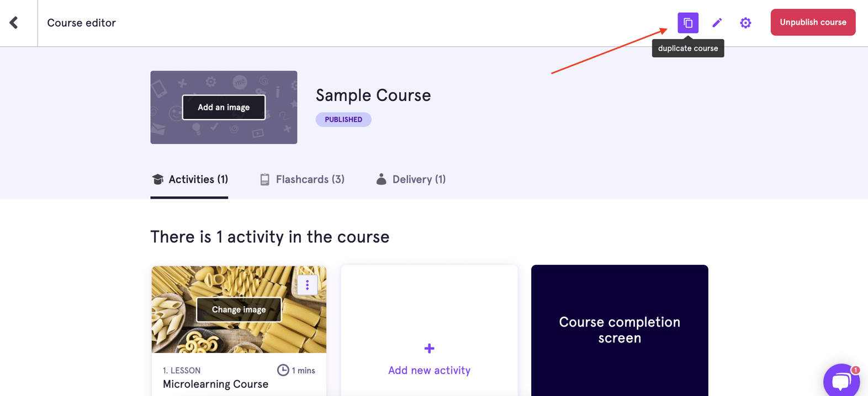Click the flashcards icon next to Flashcards tab
Screen dimensions: 868x396
pyautogui.click(x=264, y=179)
